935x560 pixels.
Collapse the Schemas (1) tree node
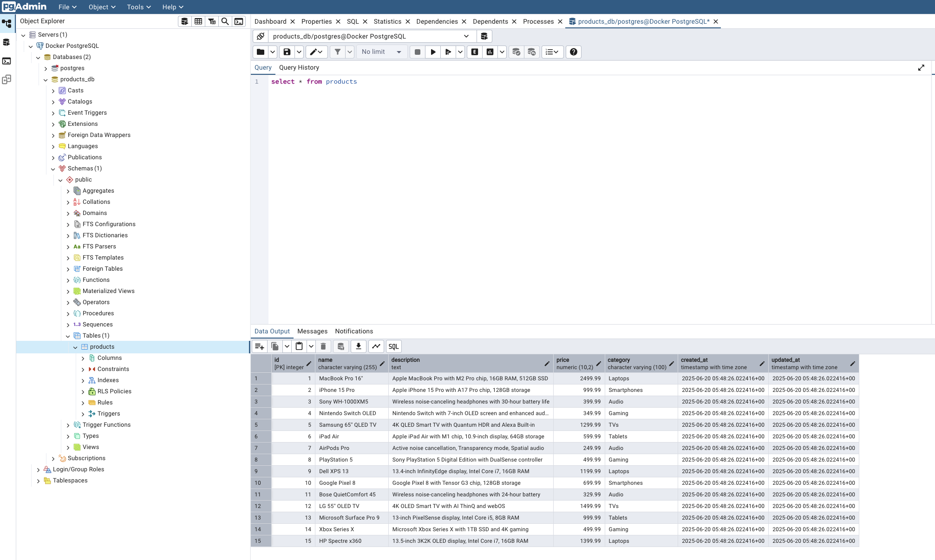click(x=53, y=169)
